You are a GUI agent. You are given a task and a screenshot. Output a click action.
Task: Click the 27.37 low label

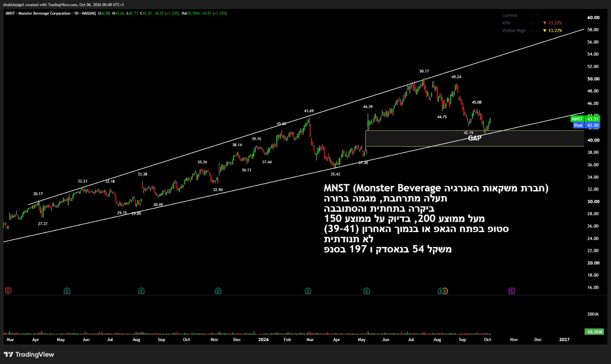[43, 224]
